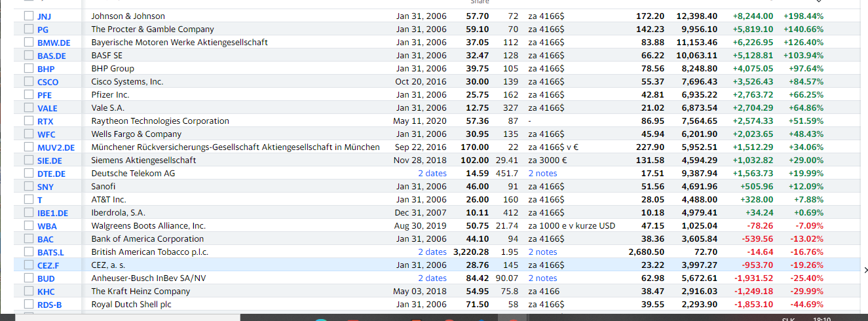Open "2 dates" for British American Tobacco
This screenshot has width=868, height=321.
point(432,252)
